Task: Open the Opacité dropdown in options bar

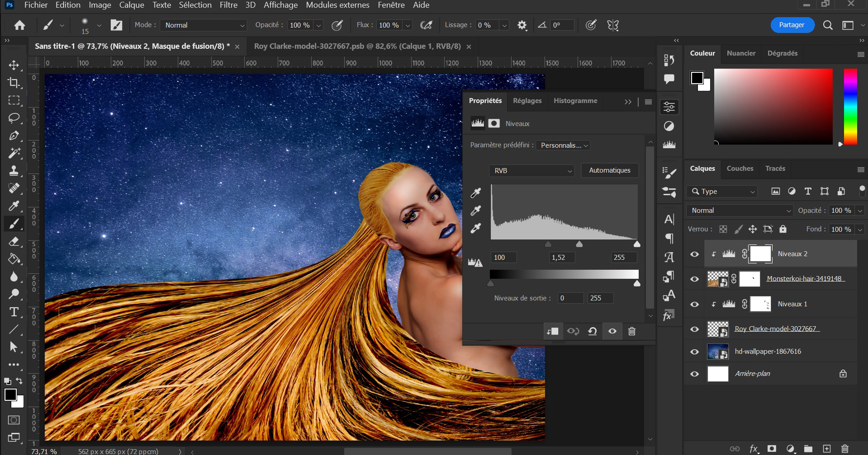Action: pos(318,25)
